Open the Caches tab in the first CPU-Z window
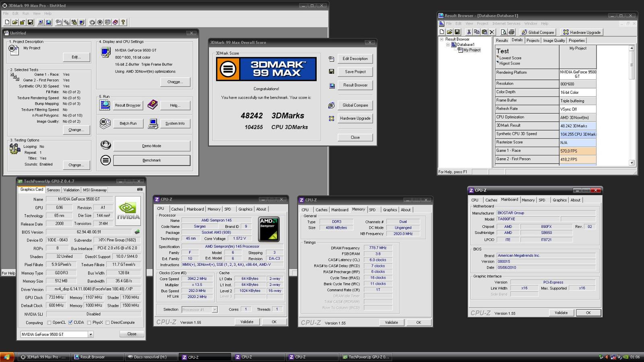The image size is (644, 362). pyautogui.click(x=177, y=209)
